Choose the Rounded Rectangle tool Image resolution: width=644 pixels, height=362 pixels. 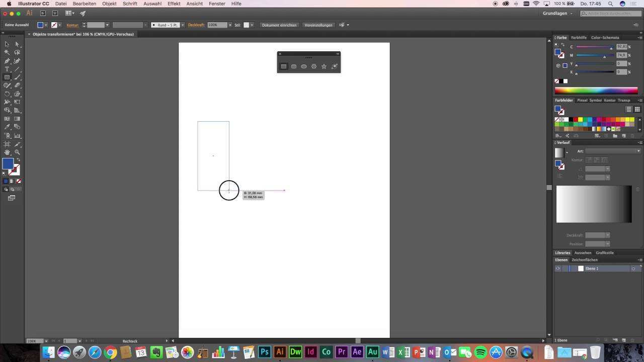coord(294,66)
